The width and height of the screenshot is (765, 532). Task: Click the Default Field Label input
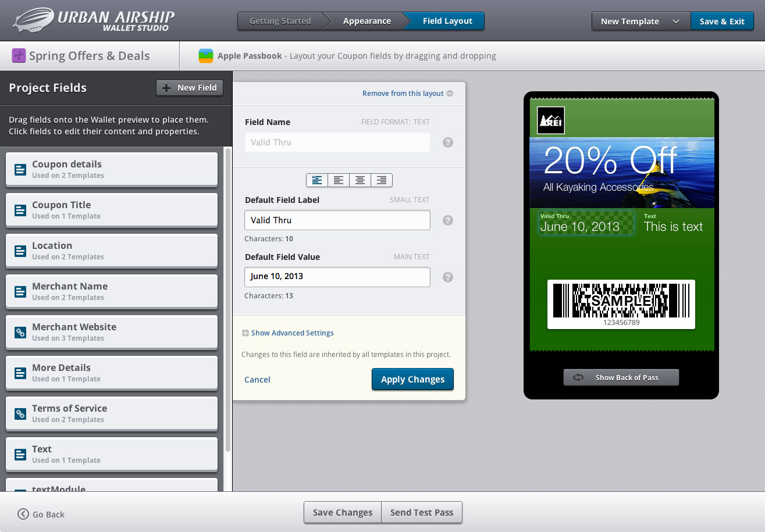pos(337,220)
